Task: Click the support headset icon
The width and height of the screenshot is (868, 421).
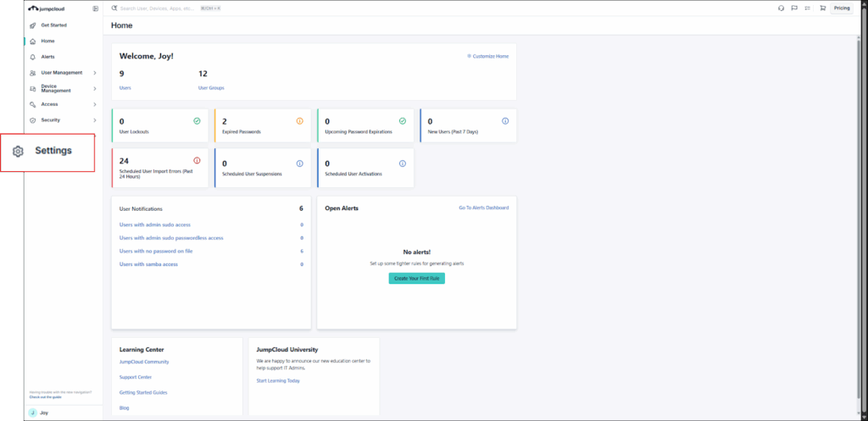Action: 781,8
